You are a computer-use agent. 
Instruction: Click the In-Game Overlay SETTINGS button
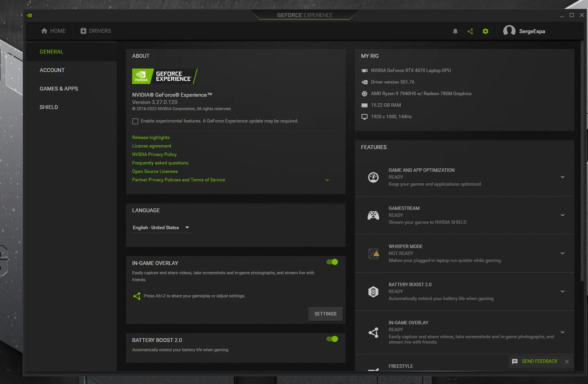(x=325, y=314)
